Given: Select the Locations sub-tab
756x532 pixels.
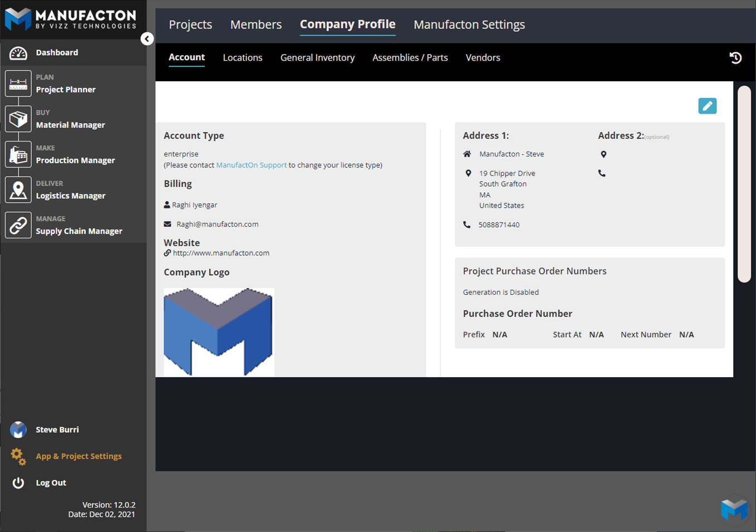Looking at the screenshot, I should (243, 57).
